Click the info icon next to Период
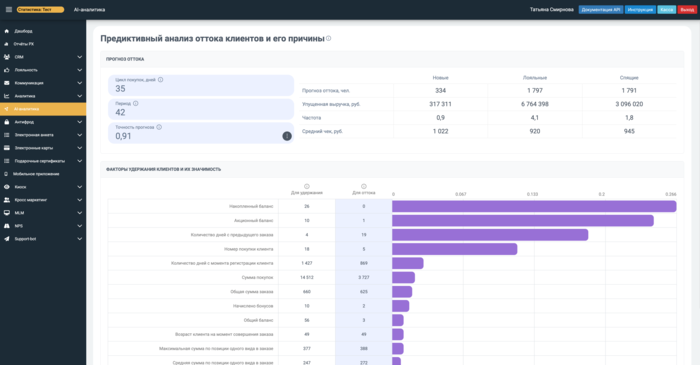Image resolution: width=700 pixels, height=365 pixels. 135,104
